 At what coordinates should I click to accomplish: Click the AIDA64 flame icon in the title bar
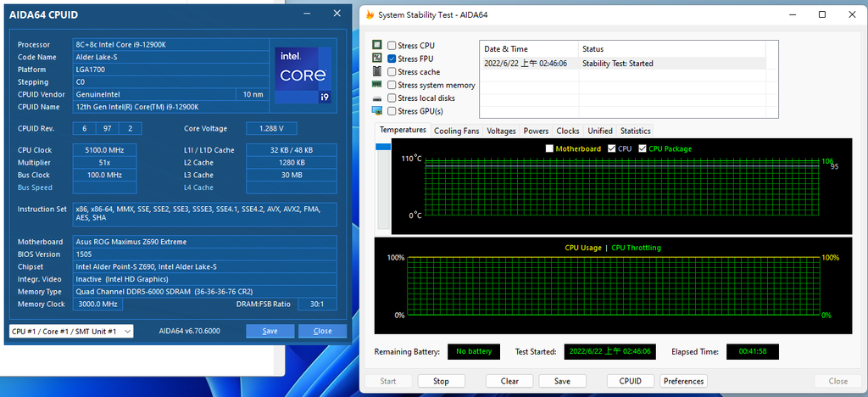370,14
